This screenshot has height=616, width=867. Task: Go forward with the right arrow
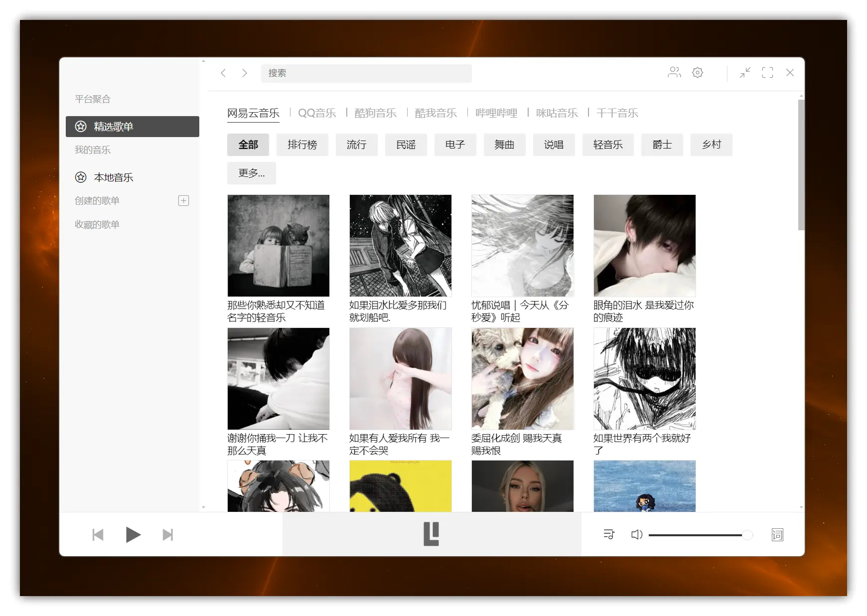tap(244, 73)
